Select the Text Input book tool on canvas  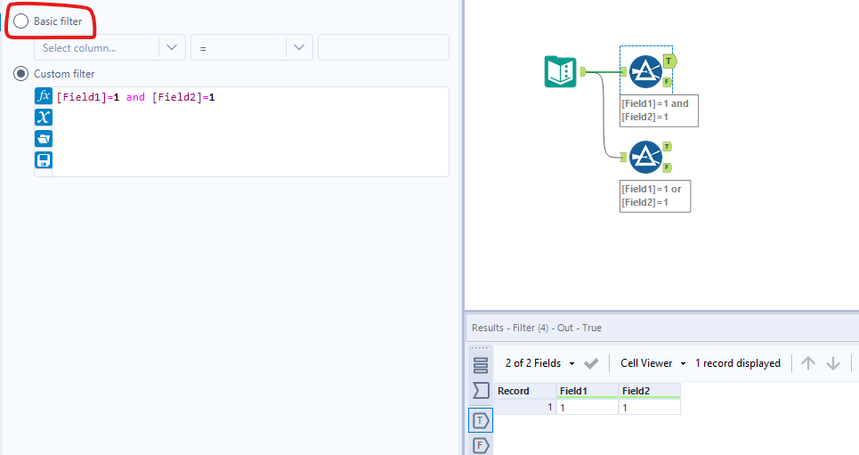click(560, 72)
